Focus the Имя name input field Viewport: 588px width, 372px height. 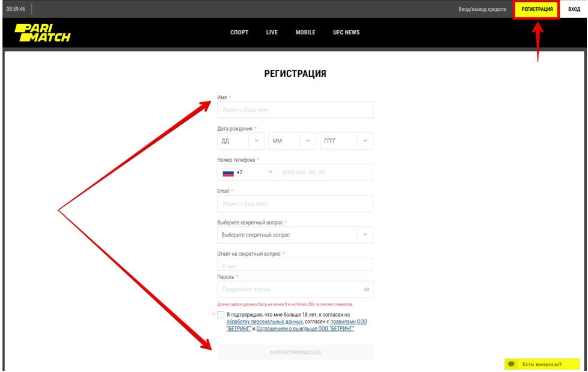click(295, 110)
